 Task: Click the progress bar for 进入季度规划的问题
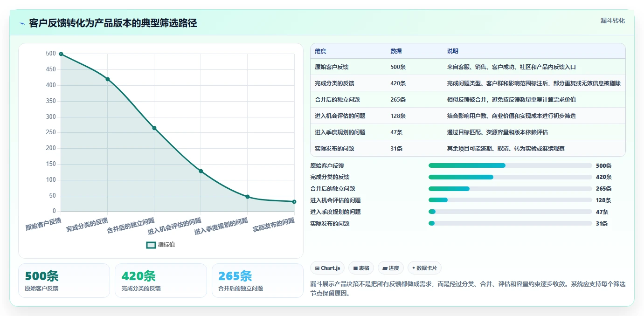point(510,212)
